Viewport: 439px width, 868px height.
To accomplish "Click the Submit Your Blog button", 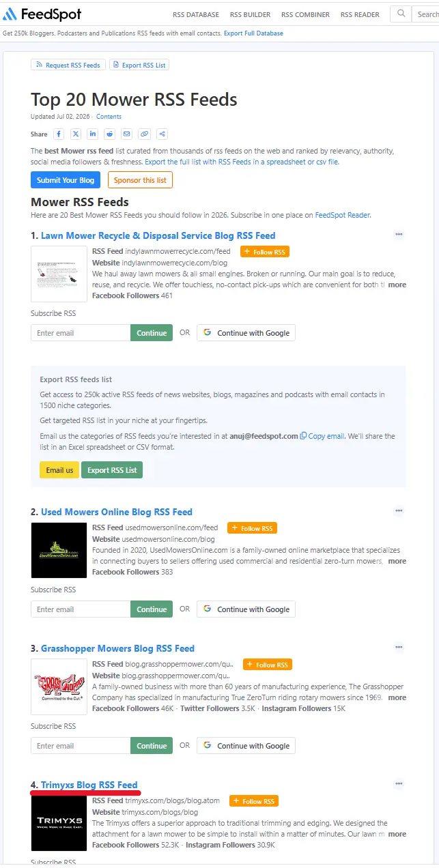I will click(66, 179).
